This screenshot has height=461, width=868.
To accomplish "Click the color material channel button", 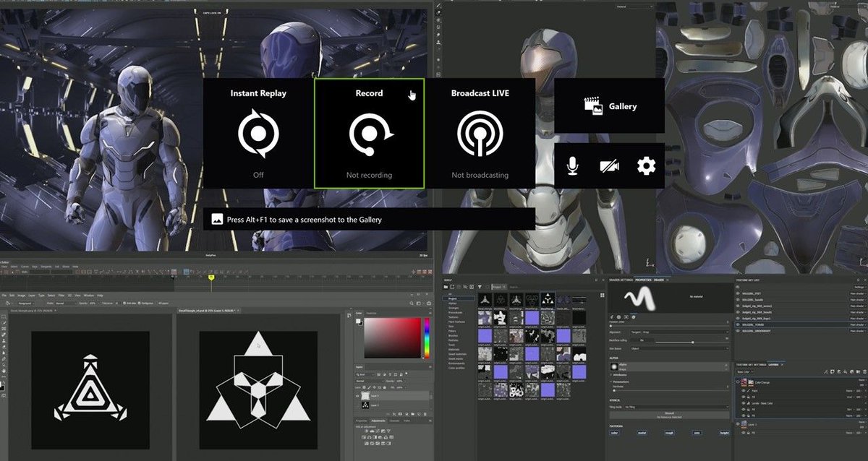I will (614, 433).
